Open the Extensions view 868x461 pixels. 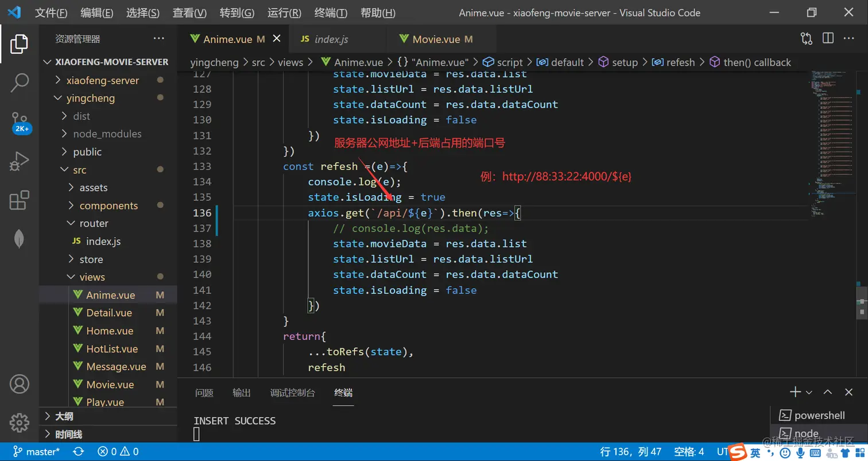pyautogui.click(x=20, y=200)
